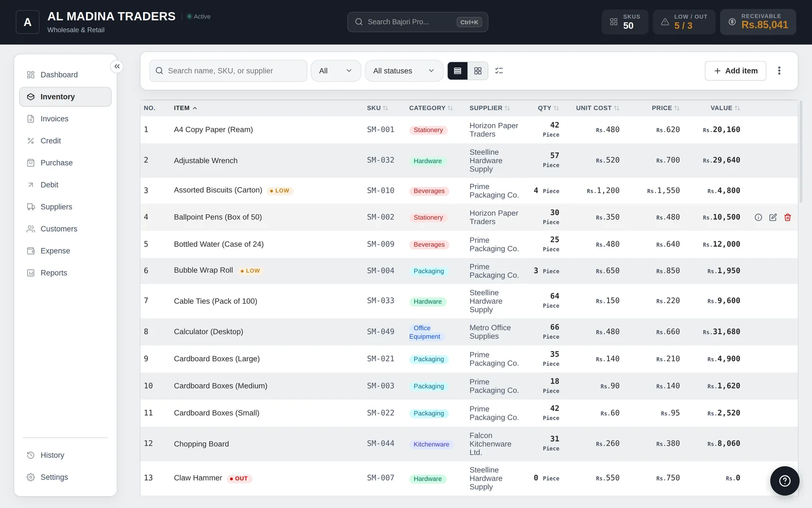Open the Expense page
Screen dimensions: 812x508
point(65,251)
